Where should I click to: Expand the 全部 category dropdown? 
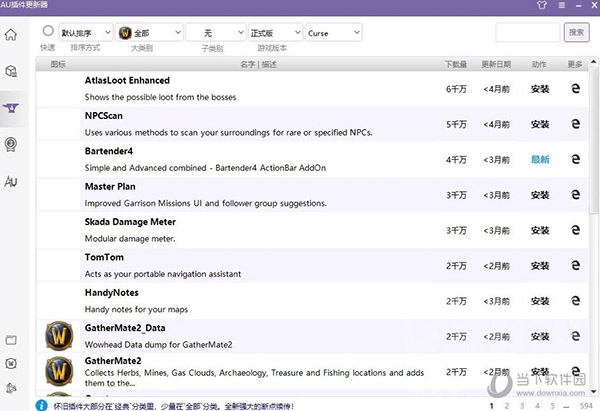[149, 33]
